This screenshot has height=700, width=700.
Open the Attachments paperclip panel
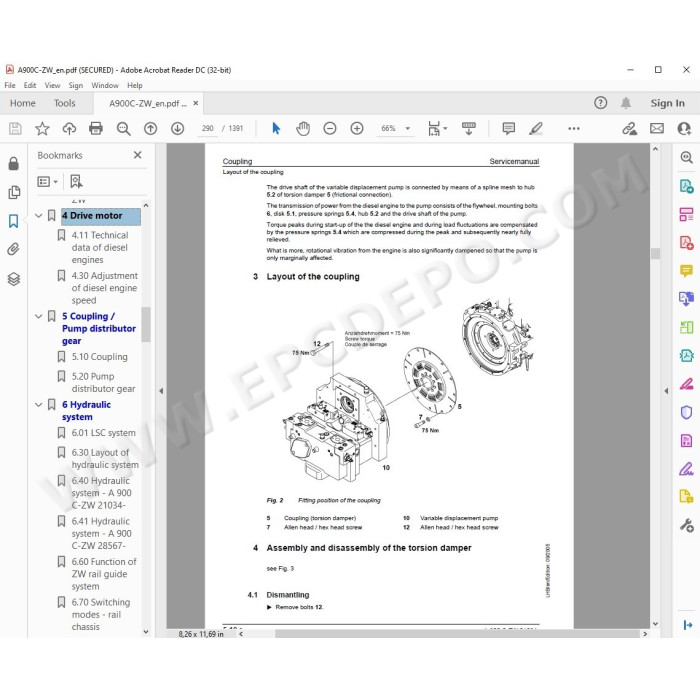click(x=13, y=249)
